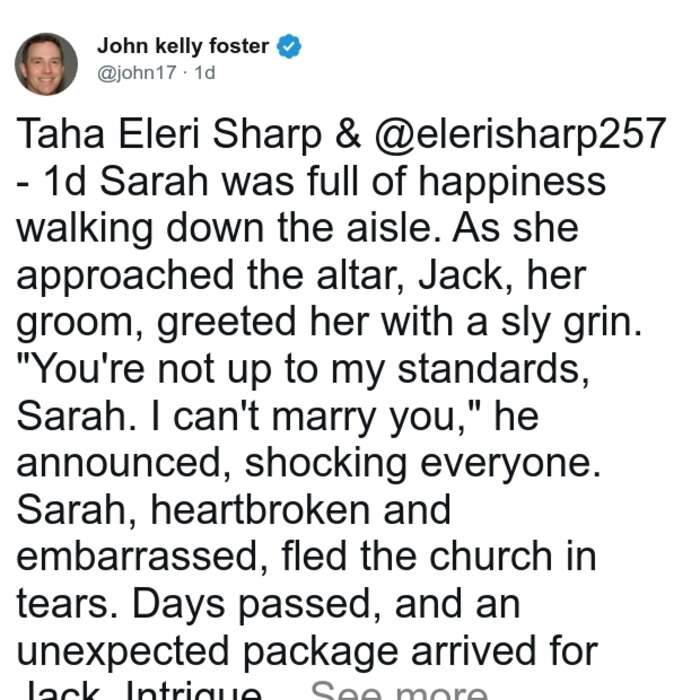
Task: Click the blue verified badge
Action: point(289,46)
